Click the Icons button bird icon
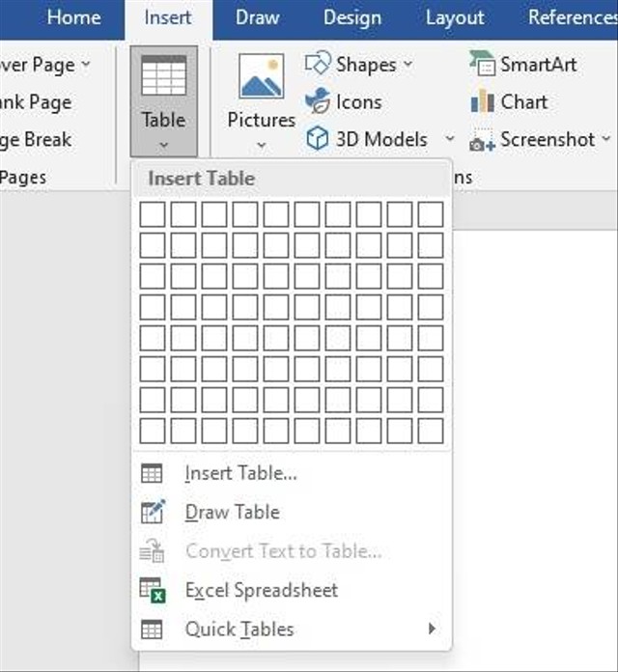 coord(318,100)
